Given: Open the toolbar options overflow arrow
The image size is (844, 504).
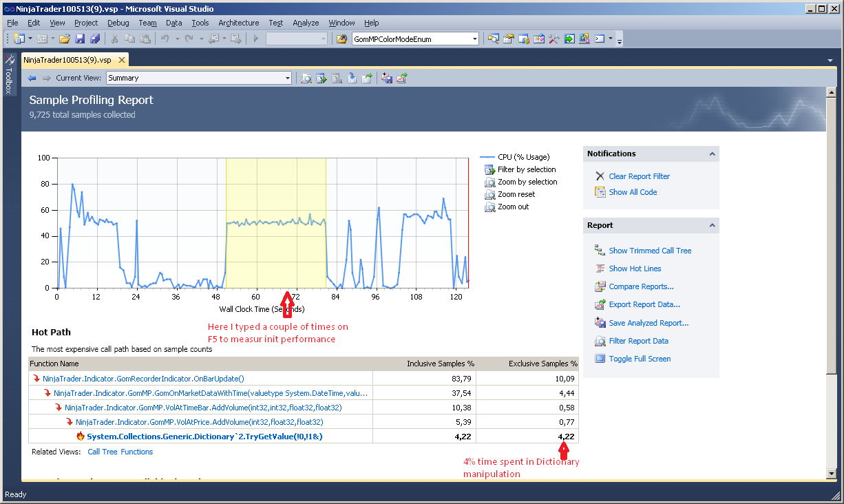Looking at the screenshot, I should tap(620, 39).
